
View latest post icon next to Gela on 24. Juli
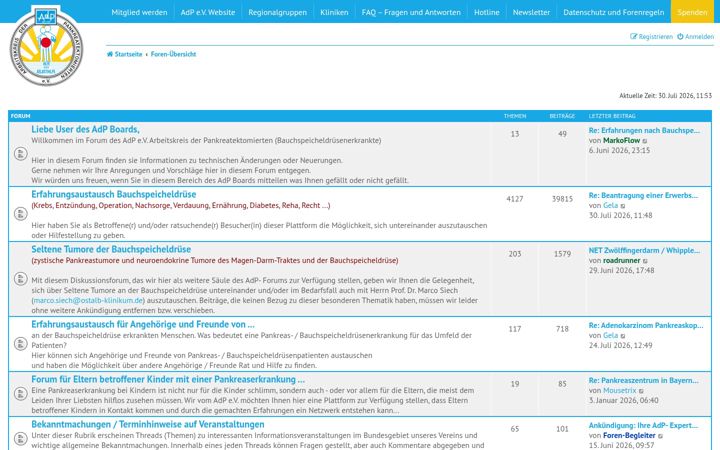point(623,336)
